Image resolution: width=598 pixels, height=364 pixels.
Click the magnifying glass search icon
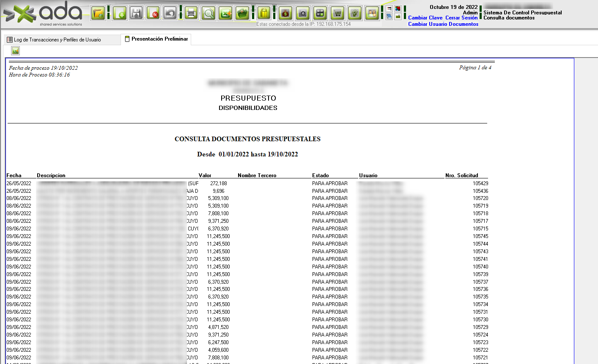tap(208, 14)
